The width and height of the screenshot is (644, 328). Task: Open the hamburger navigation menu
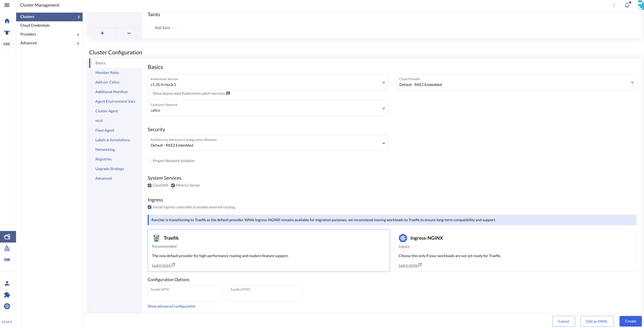pyautogui.click(x=7, y=5)
